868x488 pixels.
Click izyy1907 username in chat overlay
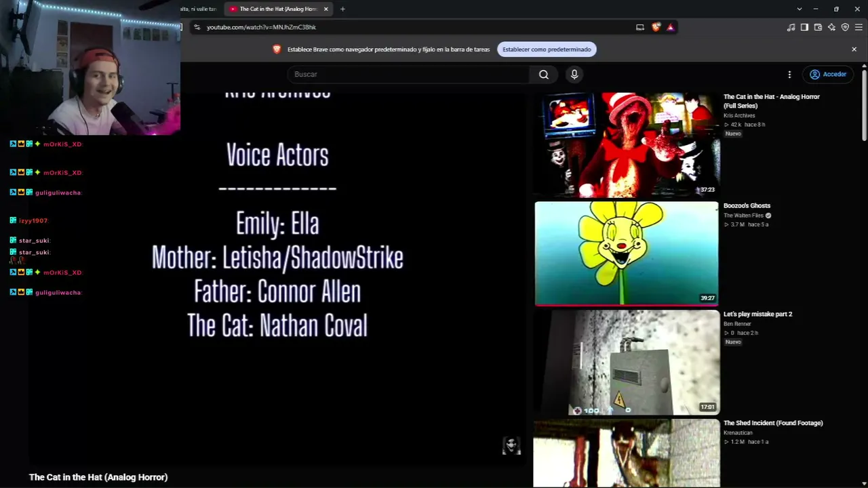click(x=33, y=221)
